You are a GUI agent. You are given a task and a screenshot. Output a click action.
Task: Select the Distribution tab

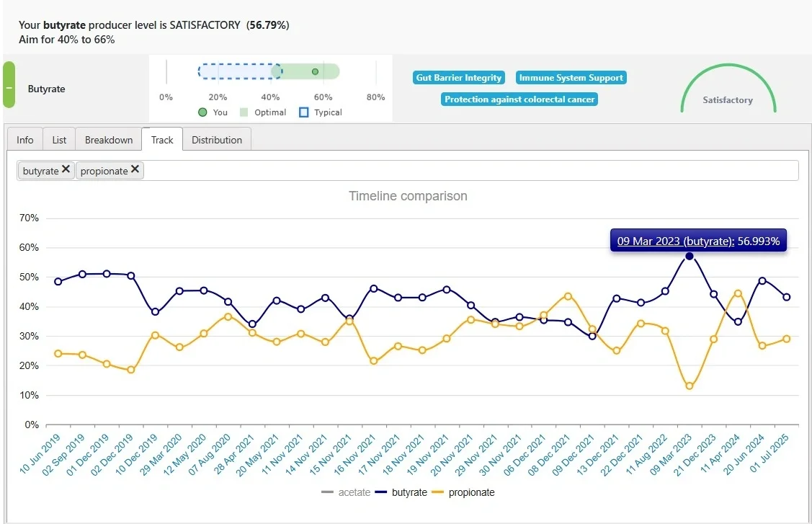[217, 140]
